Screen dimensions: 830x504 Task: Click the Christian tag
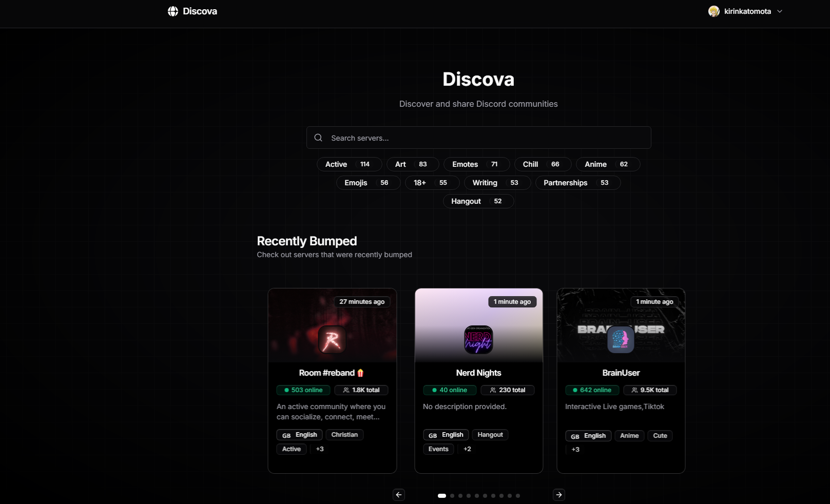tap(344, 435)
